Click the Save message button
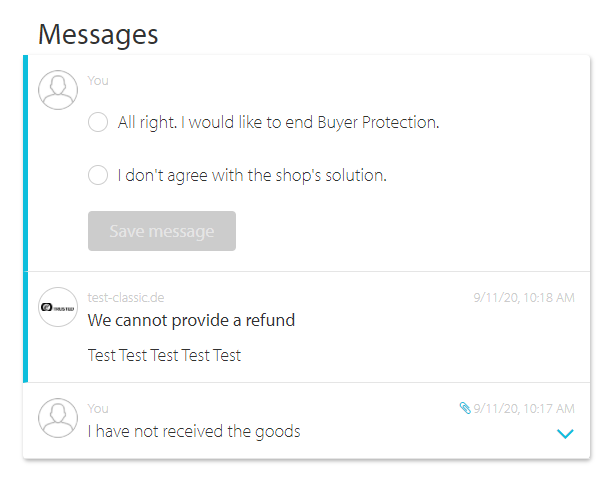Viewport: 609px width, 487px height. (162, 231)
